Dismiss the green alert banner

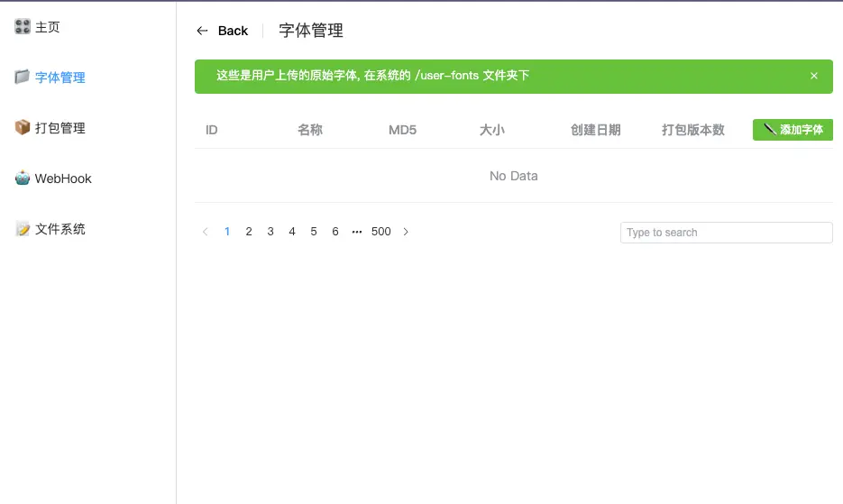pos(814,76)
